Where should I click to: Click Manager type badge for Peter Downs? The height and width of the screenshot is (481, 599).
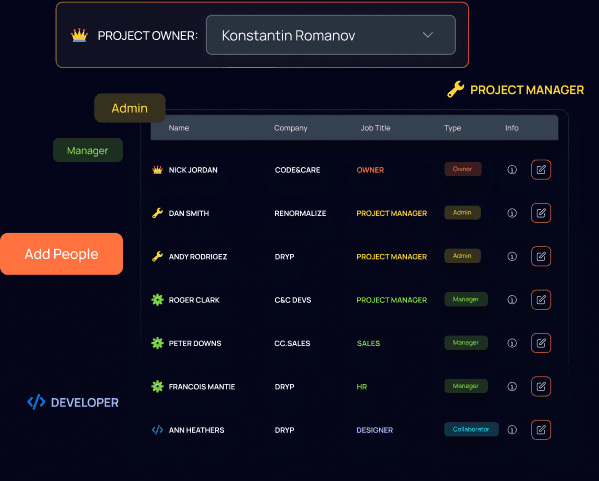point(466,342)
